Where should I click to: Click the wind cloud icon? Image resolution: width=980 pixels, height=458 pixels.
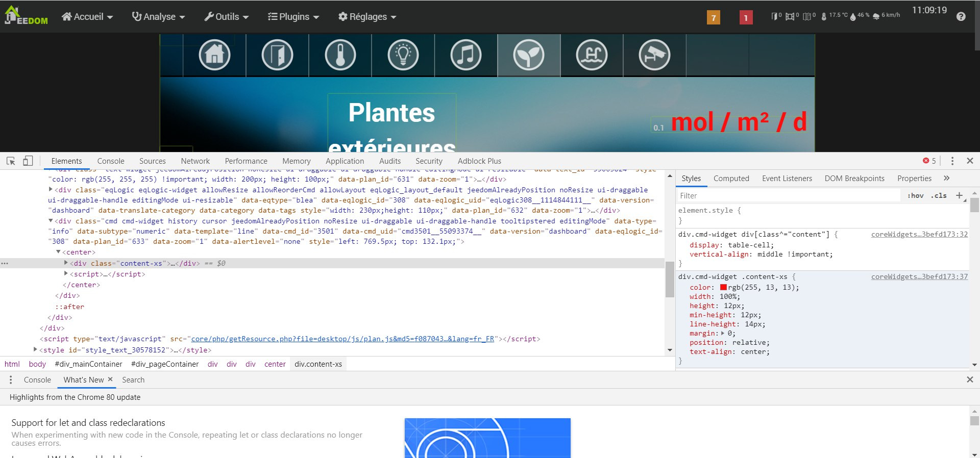[x=876, y=16]
